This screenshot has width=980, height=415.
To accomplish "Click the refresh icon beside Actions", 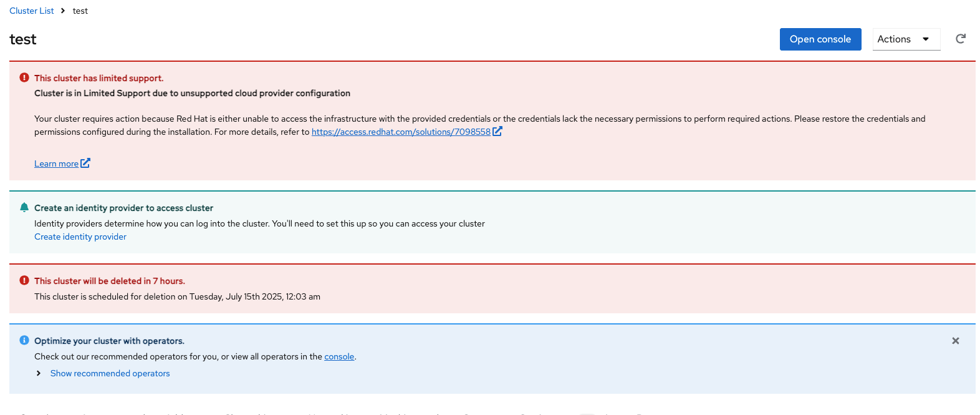I will (x=961, y=39).
